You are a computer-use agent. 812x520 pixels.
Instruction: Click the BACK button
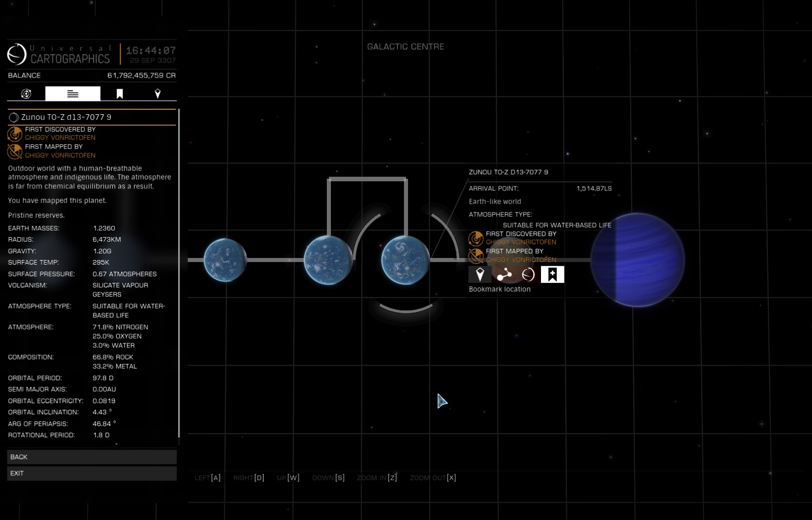tap(92, 457)
